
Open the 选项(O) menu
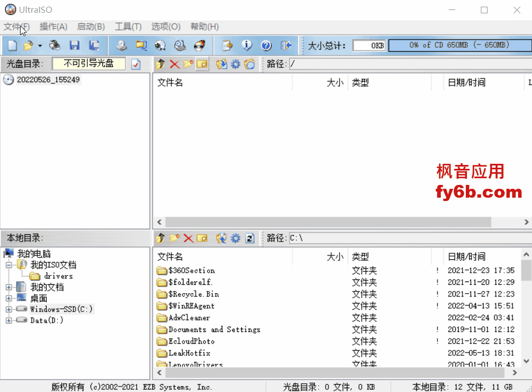166,27
